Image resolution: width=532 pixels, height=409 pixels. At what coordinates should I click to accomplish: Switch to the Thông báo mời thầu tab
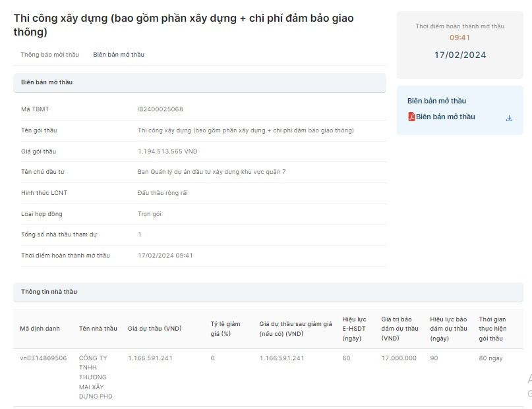point(49,55)
